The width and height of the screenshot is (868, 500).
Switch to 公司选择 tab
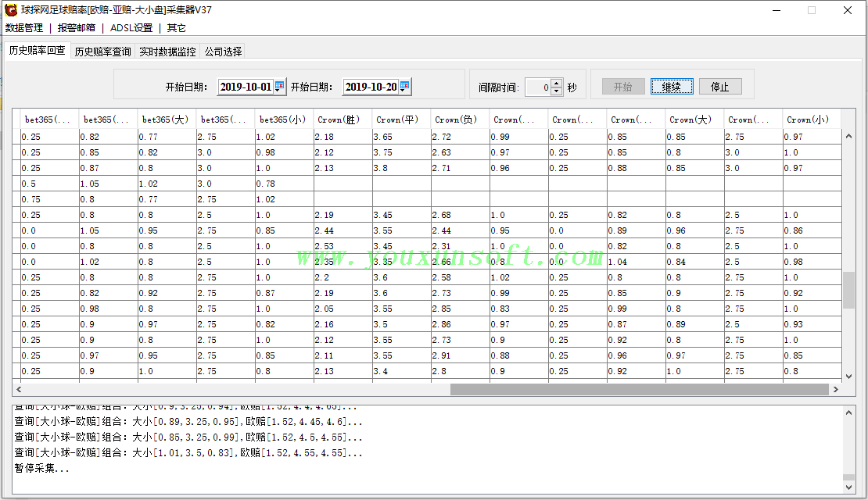click(x=223, y=52)
